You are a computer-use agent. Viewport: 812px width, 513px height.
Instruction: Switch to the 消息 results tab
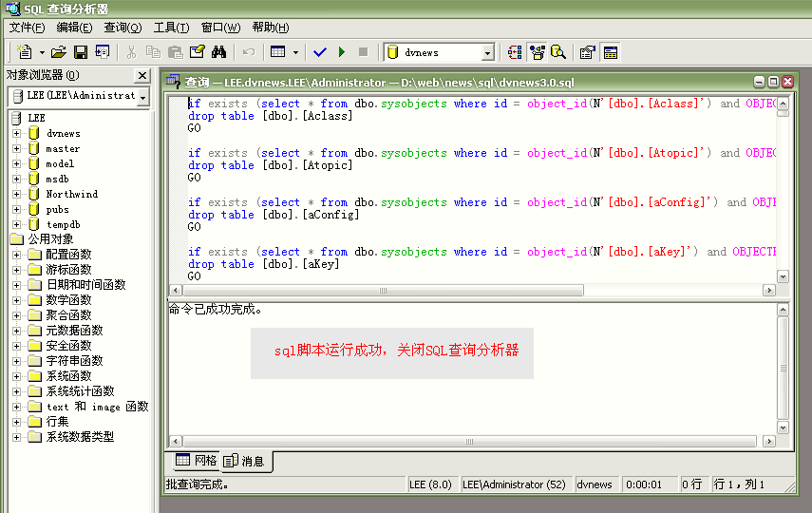click(x=246, y=462)
